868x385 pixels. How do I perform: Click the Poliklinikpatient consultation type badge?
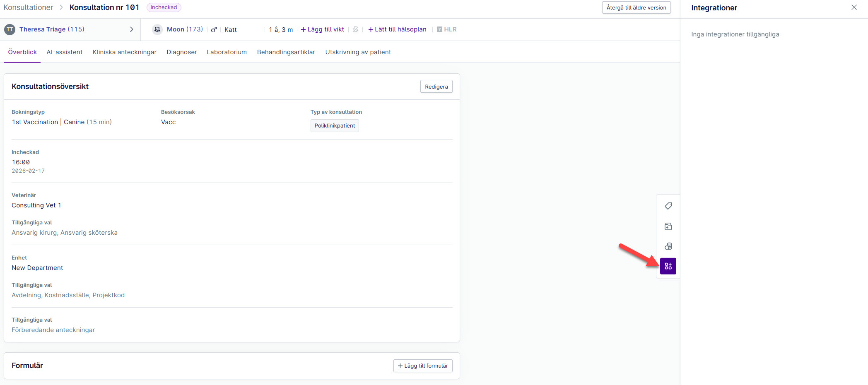(x=335, y=125)
